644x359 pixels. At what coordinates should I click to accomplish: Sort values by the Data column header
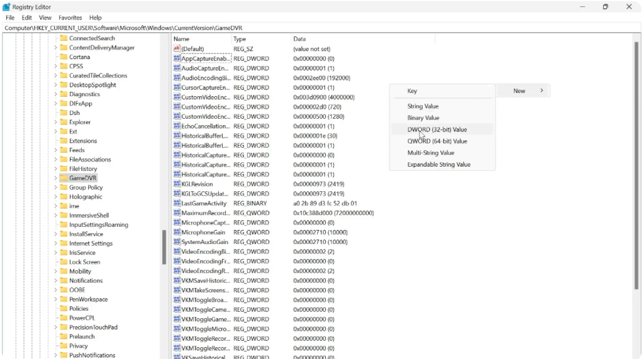[363, 39]
